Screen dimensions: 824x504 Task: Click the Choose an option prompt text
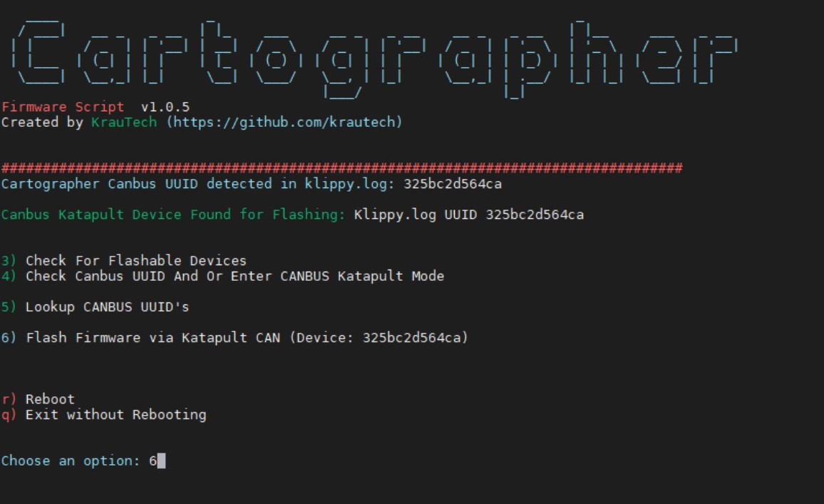click(70, 461)
